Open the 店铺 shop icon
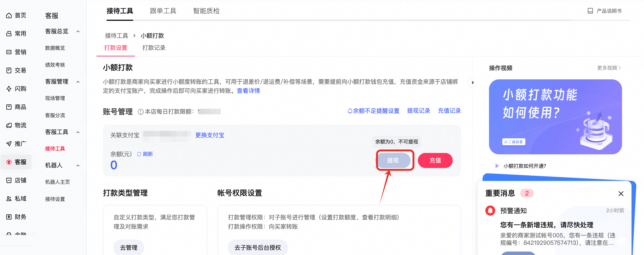Screen dimensions: 644x255 point(9,180)
